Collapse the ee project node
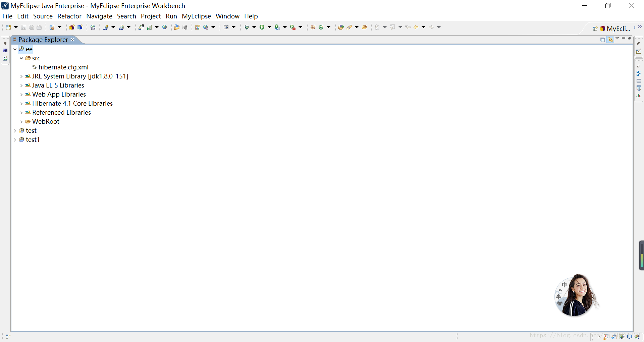This screenshot has height=342, width=644. (x=15, y=49)
